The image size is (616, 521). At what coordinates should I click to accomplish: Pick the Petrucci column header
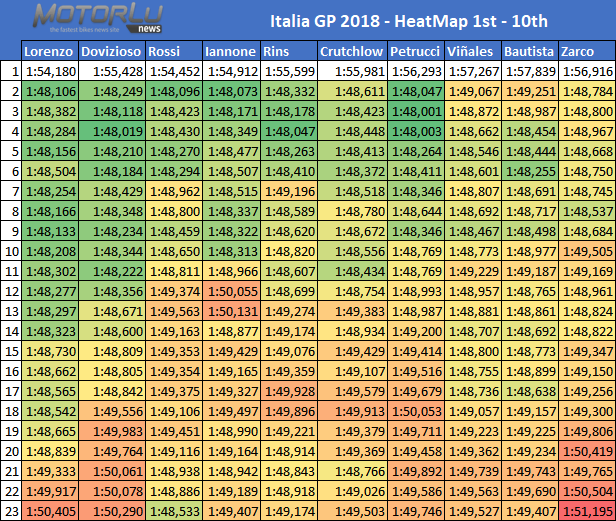[x=416, y=51]
